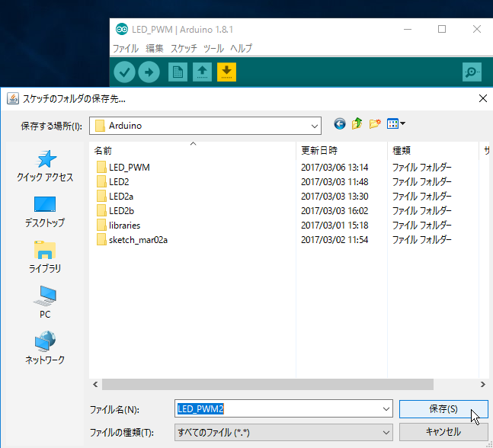The height and width of the screenshot is (448, 493).
Task: Click date 2017/03/02 11:54
Action: 335,240
